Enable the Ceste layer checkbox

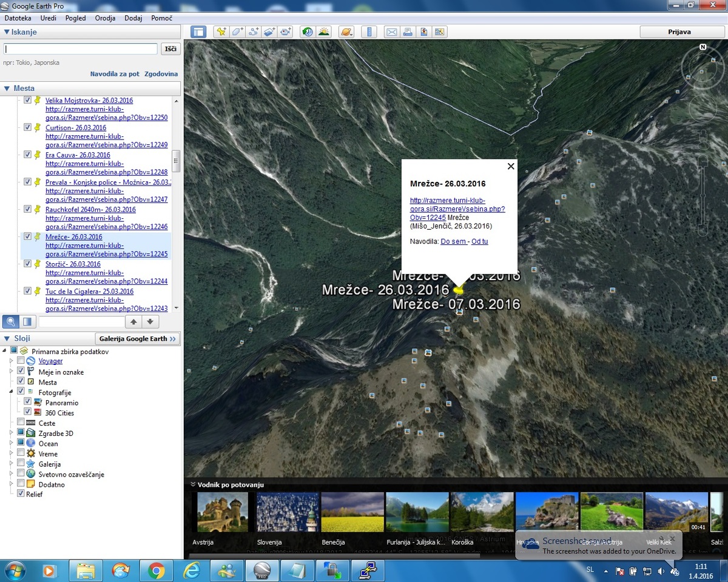point(21,423)
